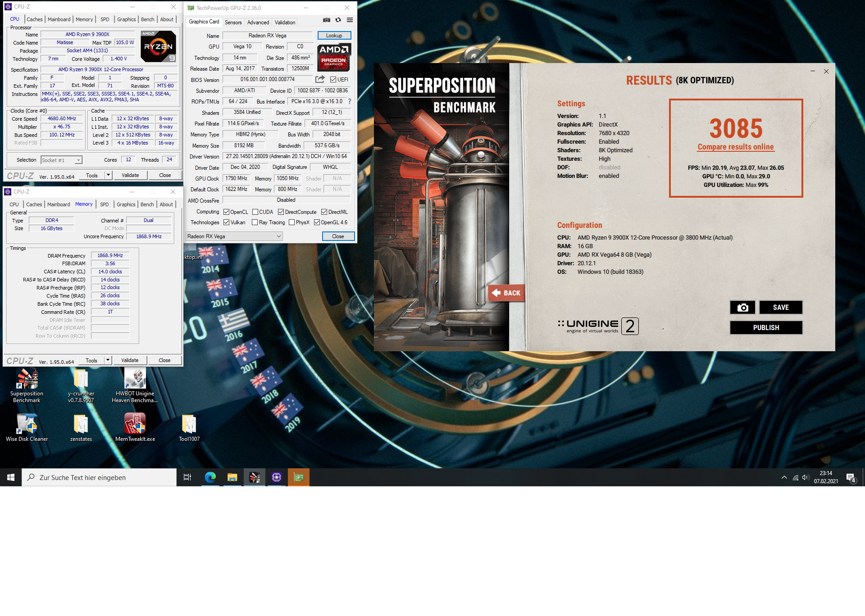Toggle the PhysX checkbox
The image size is (865, 616).
pos(291,222)
